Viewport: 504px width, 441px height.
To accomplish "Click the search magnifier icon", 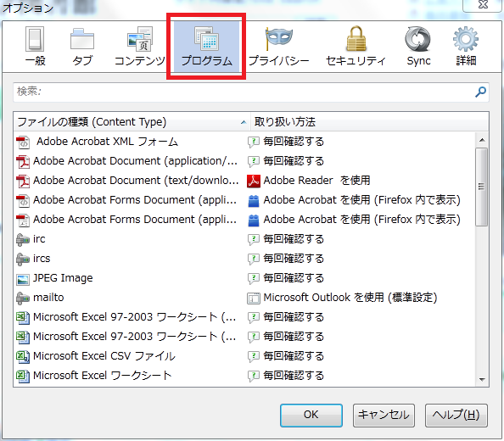I will tap(480, 92).
